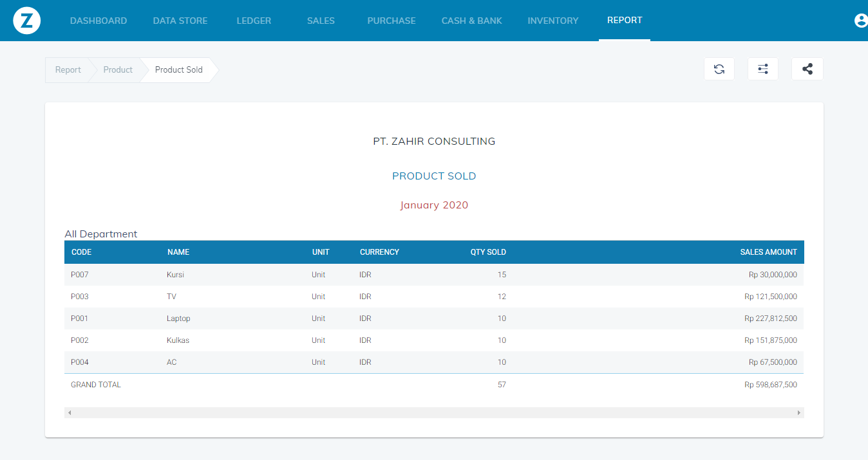Viewport: 868px width, 460px height.
Task: Click the share report icon
Action: (807, 69)
